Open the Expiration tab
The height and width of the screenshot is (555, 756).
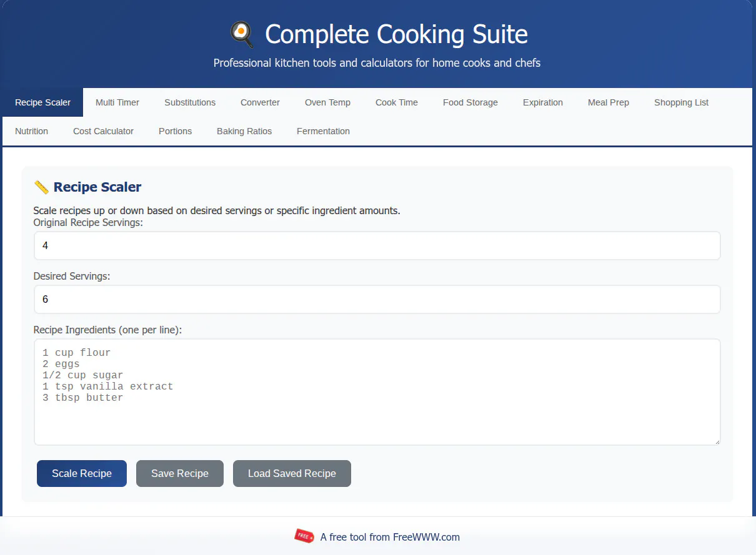(543, 102)
